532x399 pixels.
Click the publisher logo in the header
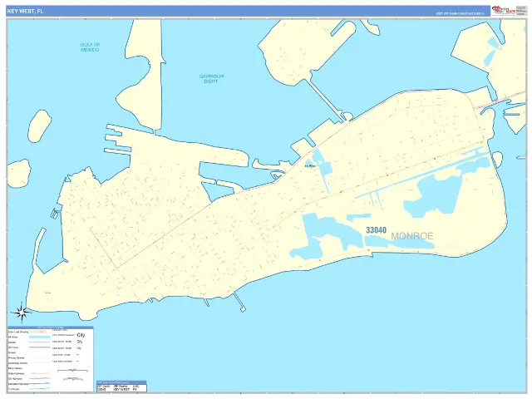tap(504, 11)
